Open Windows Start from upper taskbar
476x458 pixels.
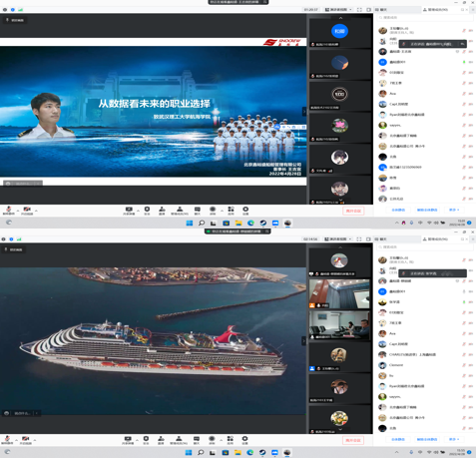(x=190, y=223)
